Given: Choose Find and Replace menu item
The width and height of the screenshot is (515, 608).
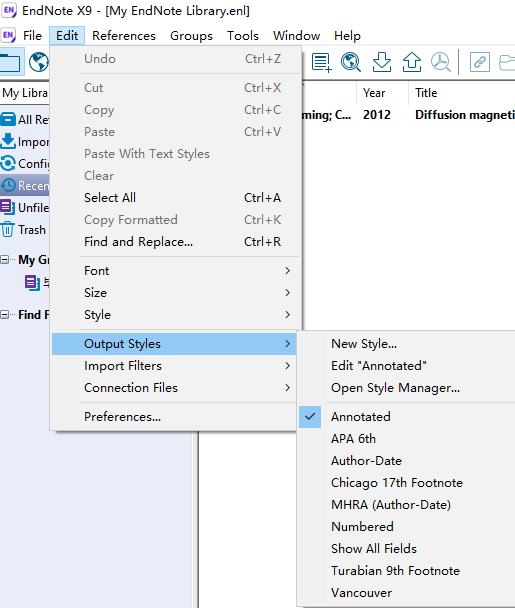Looking at the screenshot, I should pos(176,242).
